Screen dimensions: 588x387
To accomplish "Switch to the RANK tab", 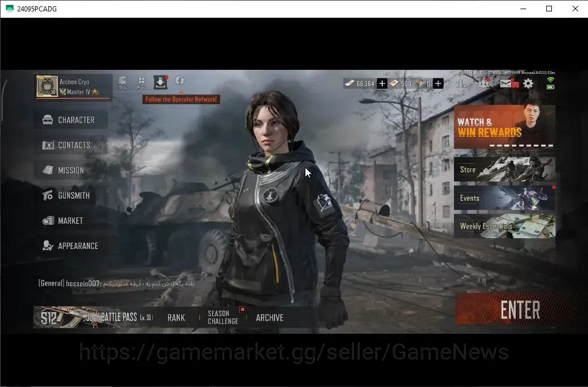I will click(x=177, y=318).
